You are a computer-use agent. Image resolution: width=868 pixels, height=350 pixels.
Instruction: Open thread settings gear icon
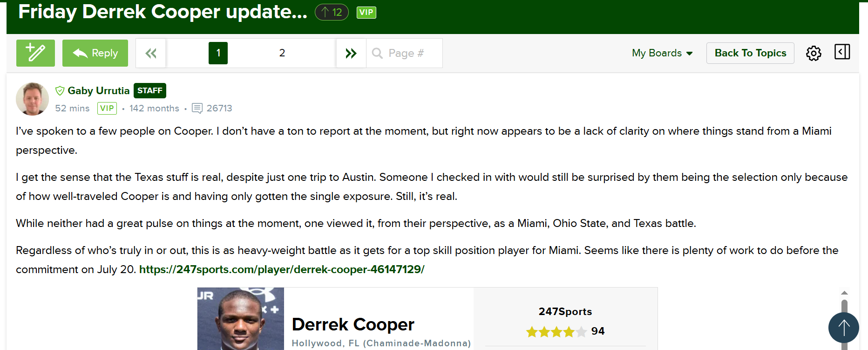[814, 53]
